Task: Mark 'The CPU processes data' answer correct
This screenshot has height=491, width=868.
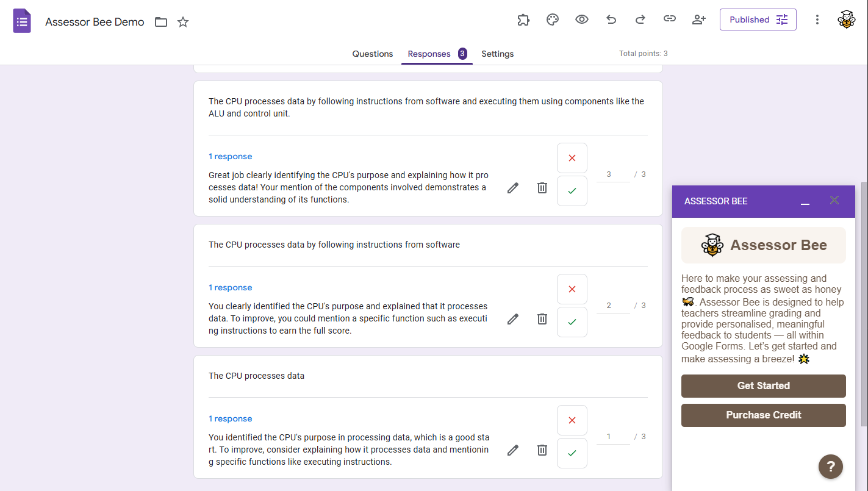Action: point(572,453)
